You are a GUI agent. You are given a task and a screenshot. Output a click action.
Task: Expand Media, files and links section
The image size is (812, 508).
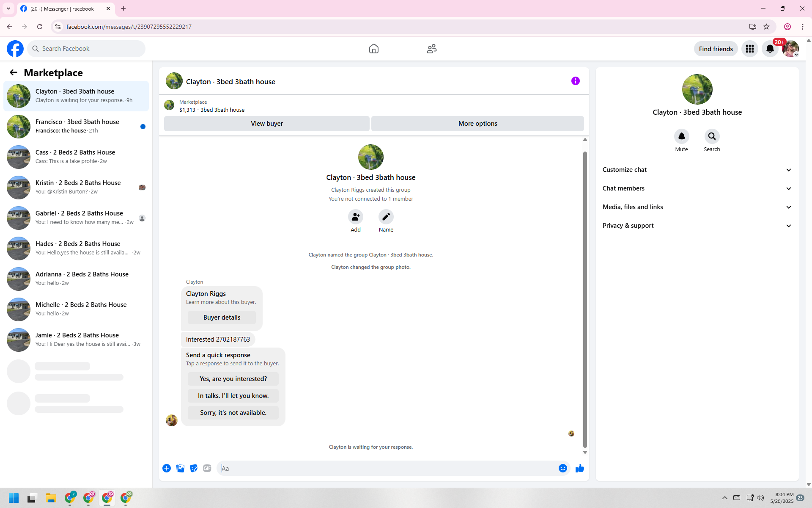697,207
